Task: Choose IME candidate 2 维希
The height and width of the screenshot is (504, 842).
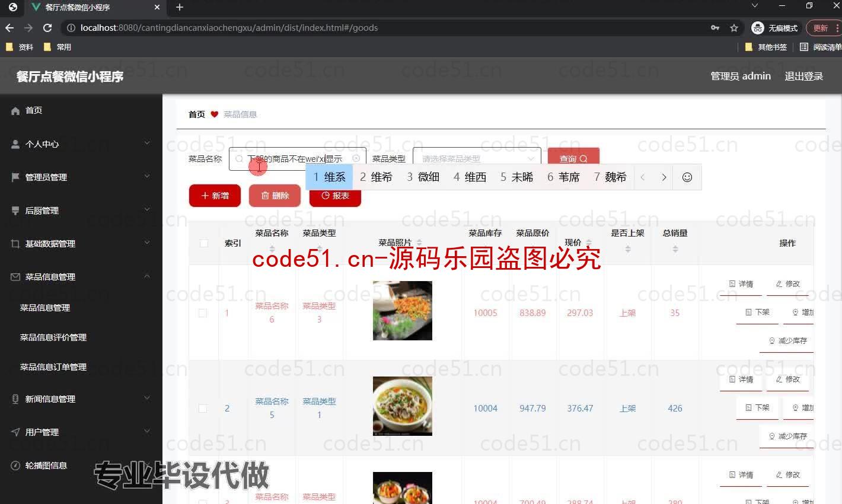Action: tap(376, 177)
